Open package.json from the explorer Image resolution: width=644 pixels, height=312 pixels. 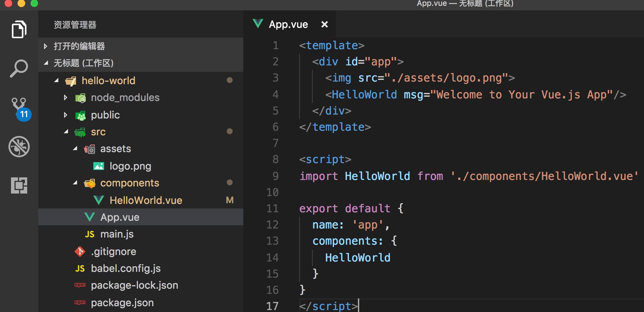[122, 303]
